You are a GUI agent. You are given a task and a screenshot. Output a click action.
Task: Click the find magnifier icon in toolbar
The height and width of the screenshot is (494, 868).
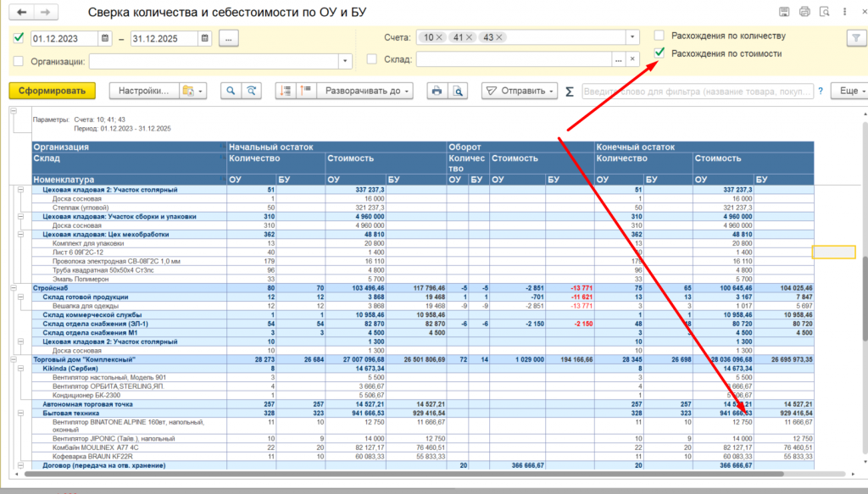(x=230, y=91)
